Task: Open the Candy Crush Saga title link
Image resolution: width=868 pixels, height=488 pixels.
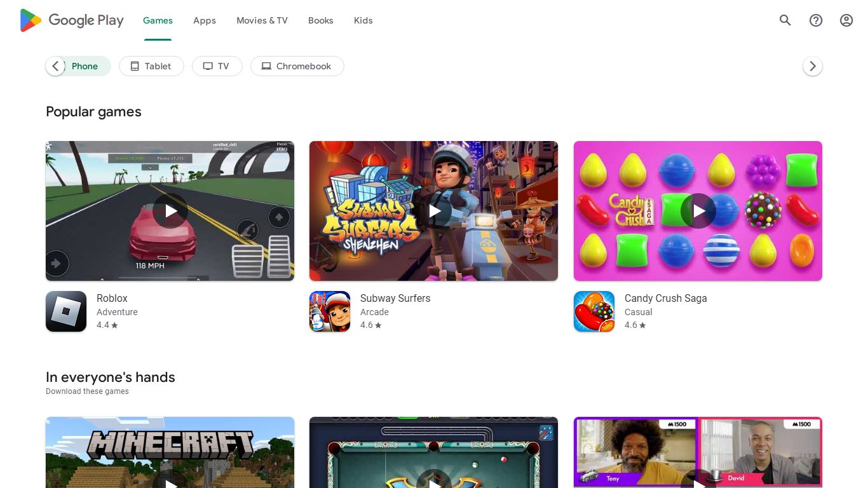Action: [x=665, y=298]
